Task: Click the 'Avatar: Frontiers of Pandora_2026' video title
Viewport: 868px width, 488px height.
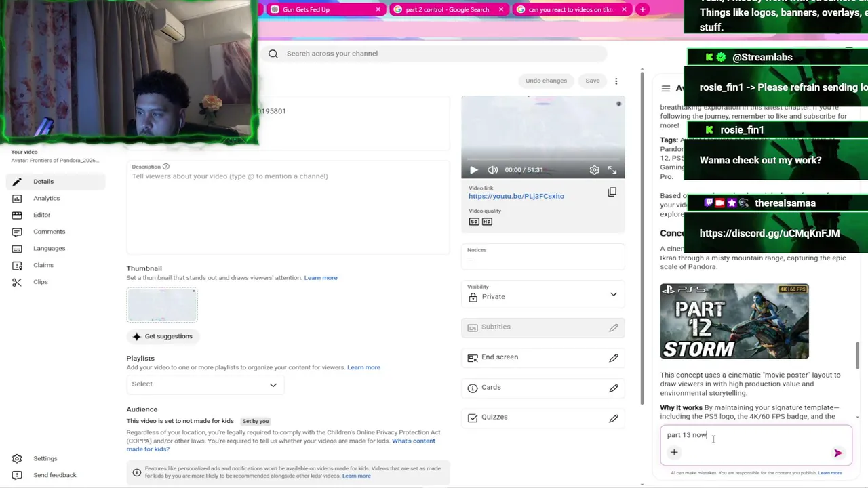Action: click(55, 161)
